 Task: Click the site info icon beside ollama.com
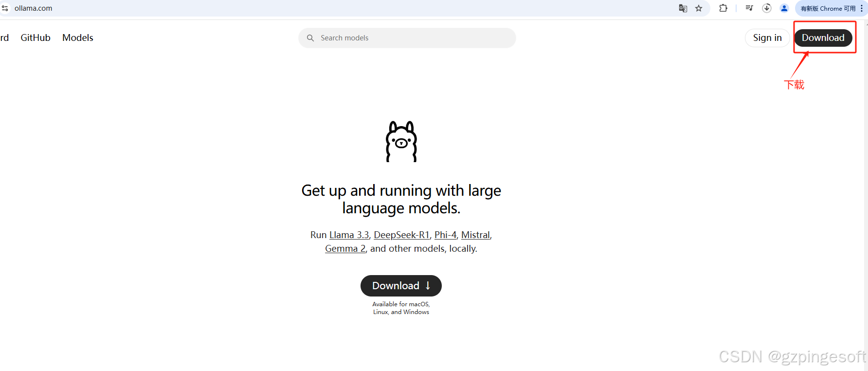[5, 8]
